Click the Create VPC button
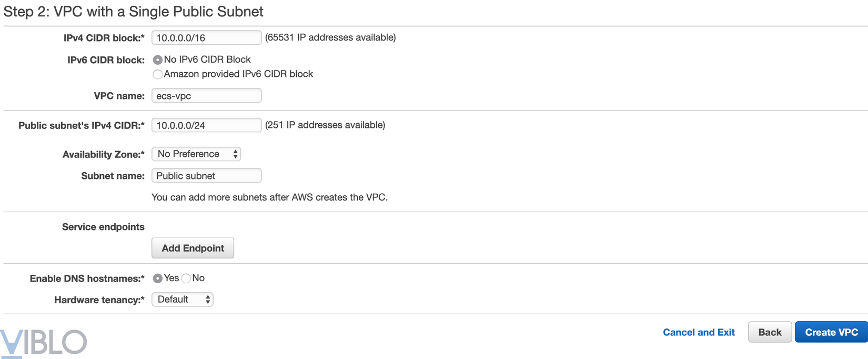 tap(831, 332)
